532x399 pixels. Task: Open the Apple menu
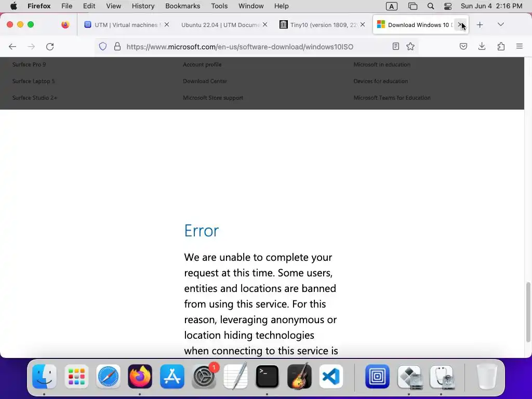pos(14,6)
